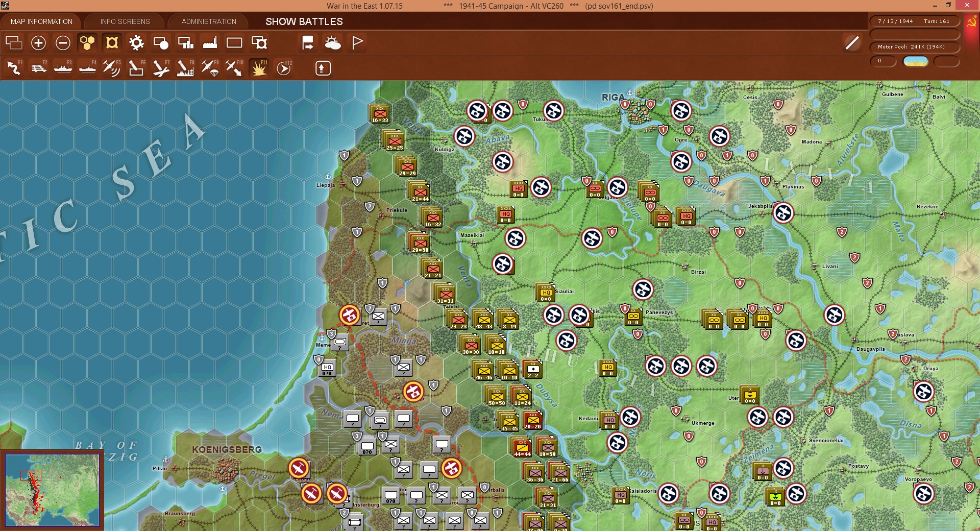
Task: Select F7 bomb airfield mode
Action: (x=161, y=68)
